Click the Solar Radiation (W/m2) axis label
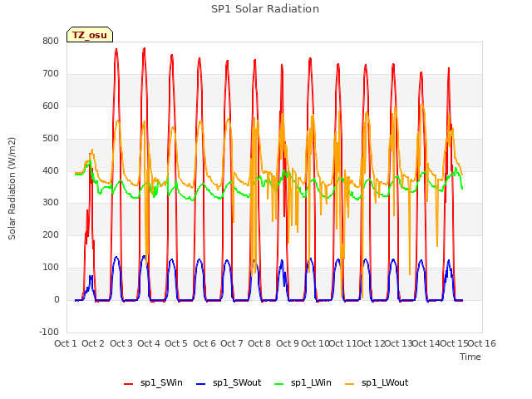Image resolution: width=532 pixels, height=399 pixels. point(12,189)
